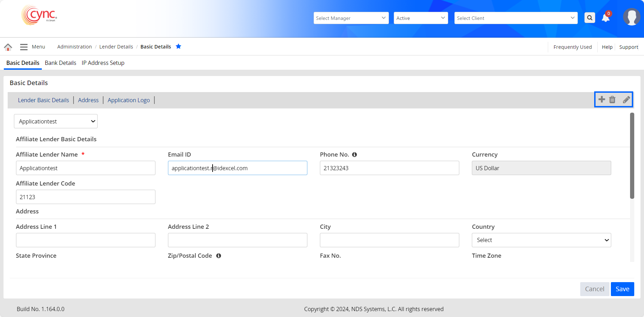This screenshot has height=317, width=644.
Task: Open the notifications bell
Action: pos(606,18)
